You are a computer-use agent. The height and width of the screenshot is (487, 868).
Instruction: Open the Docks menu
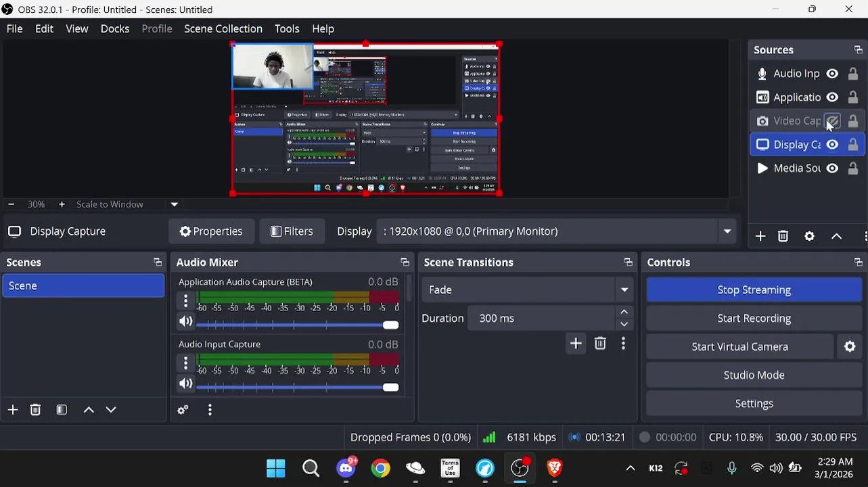115,29
